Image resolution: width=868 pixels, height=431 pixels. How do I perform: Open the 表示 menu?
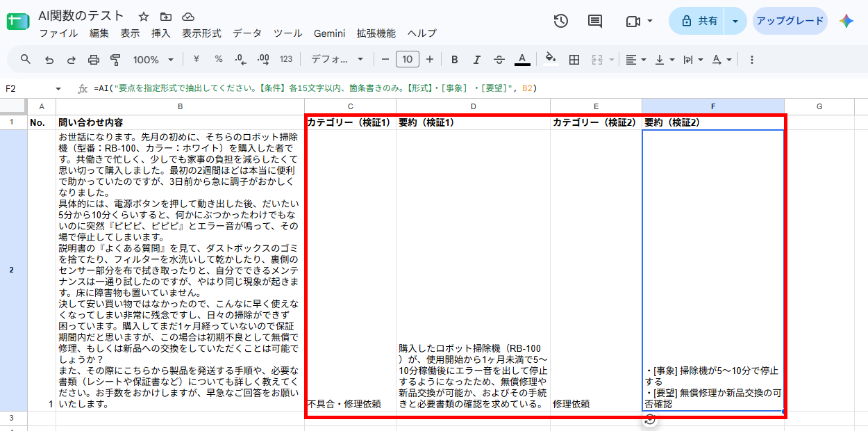click(130, 33)
